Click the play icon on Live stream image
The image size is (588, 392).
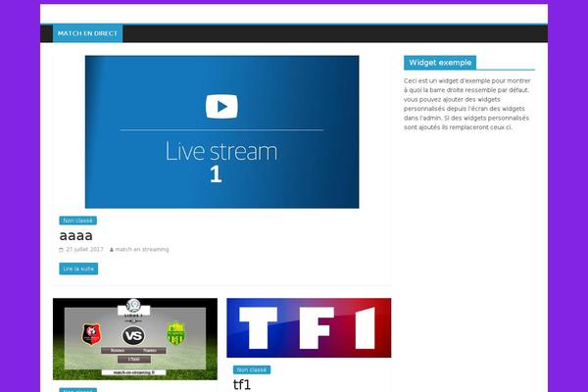(221, 107)
